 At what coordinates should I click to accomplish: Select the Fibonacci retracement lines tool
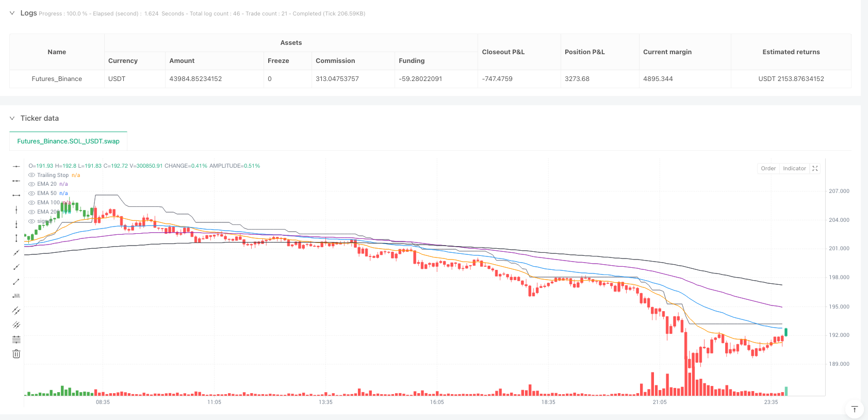pos(17,340)
